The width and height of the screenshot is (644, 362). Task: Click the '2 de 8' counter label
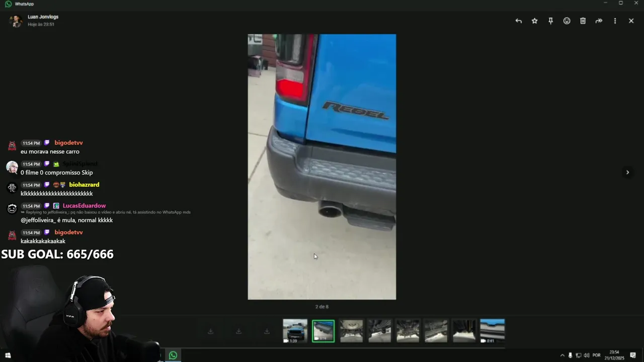click(x=322, y=307)
